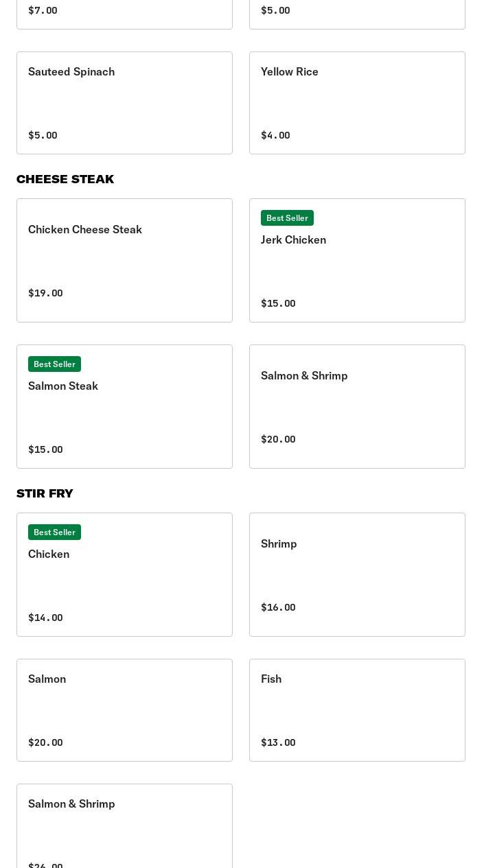The image size is (484, 868).
Task: Click the STIR FRY section heading
Action: coord(45,493)
